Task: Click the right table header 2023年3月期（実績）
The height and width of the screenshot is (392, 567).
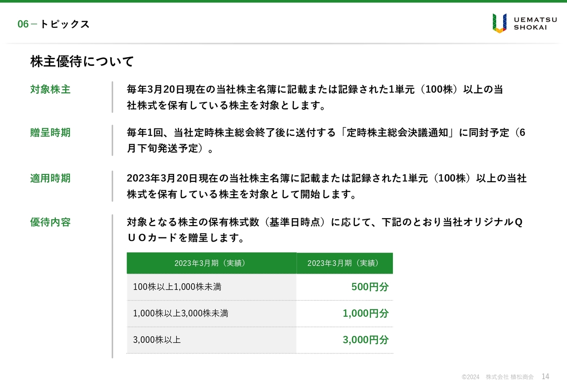Action: pyautogui.click(x=345, y=263)
